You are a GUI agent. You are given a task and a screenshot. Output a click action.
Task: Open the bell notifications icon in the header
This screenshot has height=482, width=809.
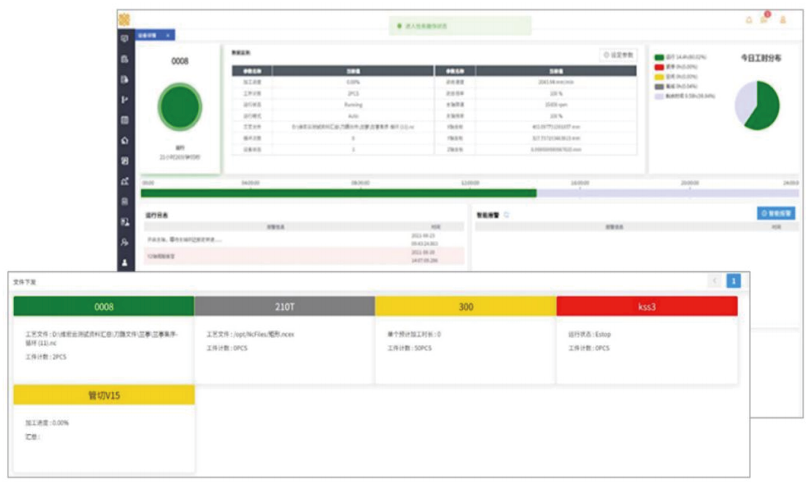pyautogui.click(x=749, y=20)
